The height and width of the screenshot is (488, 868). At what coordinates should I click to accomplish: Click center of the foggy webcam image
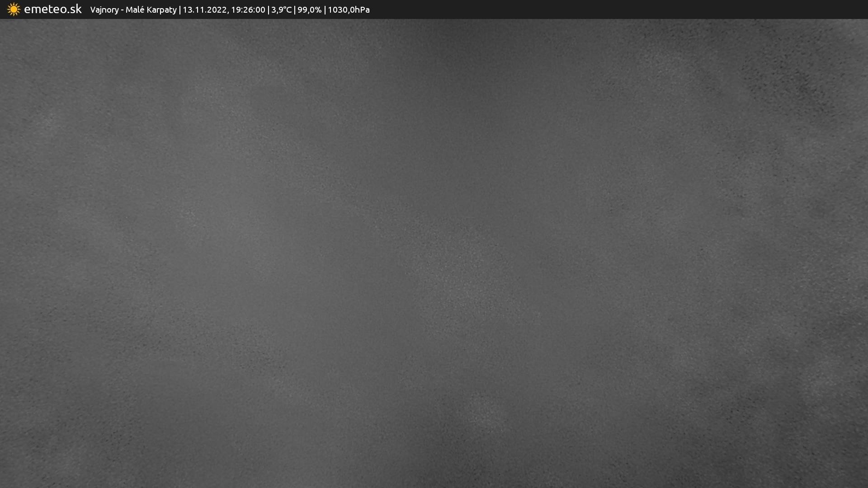click(x=434, y=253)
